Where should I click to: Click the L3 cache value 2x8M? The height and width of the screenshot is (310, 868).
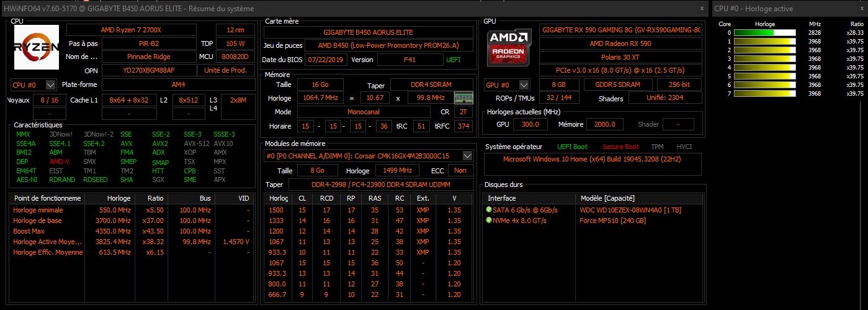[x=238, y=100]
